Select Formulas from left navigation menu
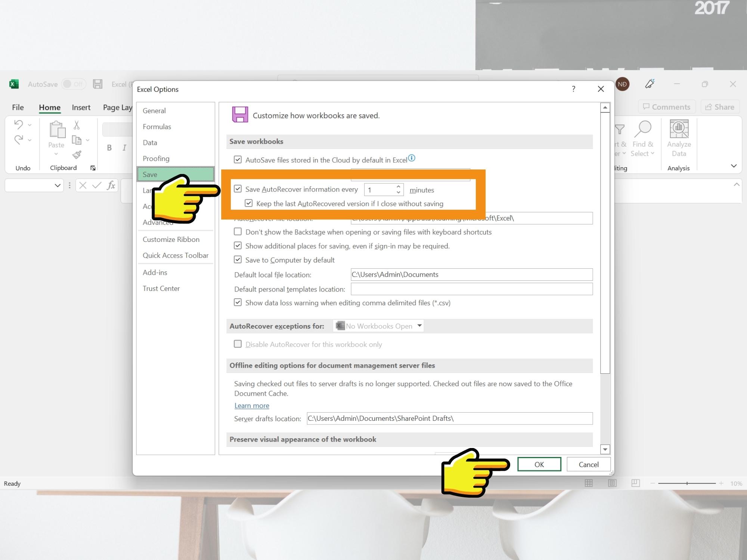This screenshot has width=747, height=560. click(156, 127)
